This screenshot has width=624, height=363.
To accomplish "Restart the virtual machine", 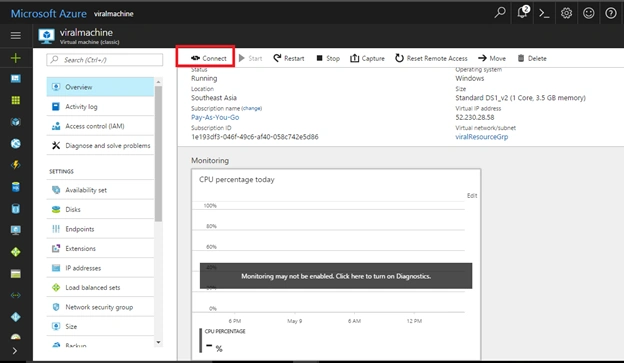I will (x=289, y=58).
